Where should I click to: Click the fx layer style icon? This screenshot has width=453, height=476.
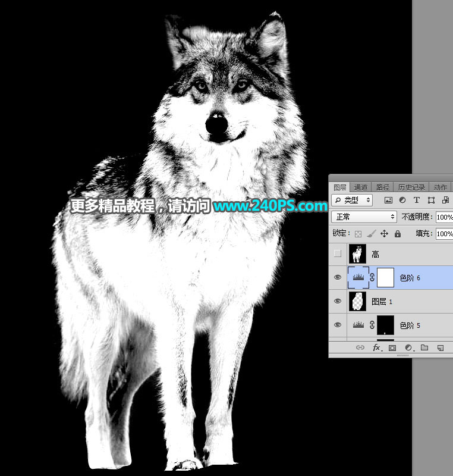376,347
